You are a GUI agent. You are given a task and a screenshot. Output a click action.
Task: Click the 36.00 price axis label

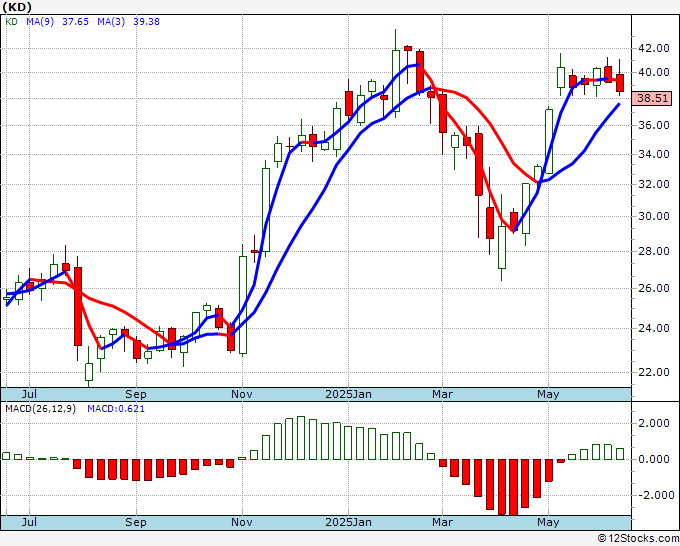click(653, 125)
